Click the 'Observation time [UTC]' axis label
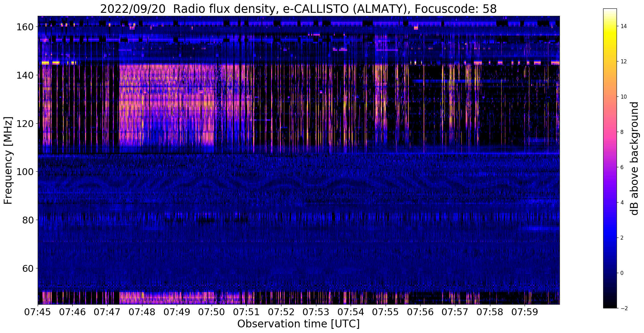The image size is (644, 333). tap(298, 324)
